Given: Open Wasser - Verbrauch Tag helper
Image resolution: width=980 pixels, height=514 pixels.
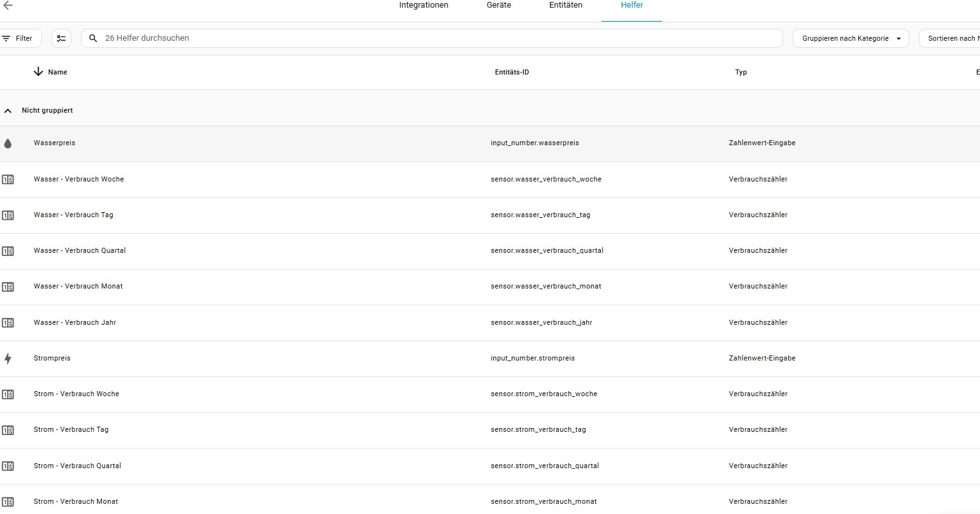Looking at the screenshot, I should [490, 215].
